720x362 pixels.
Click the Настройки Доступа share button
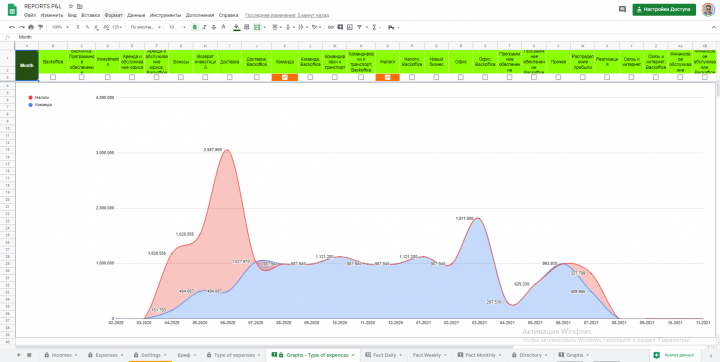664,10
